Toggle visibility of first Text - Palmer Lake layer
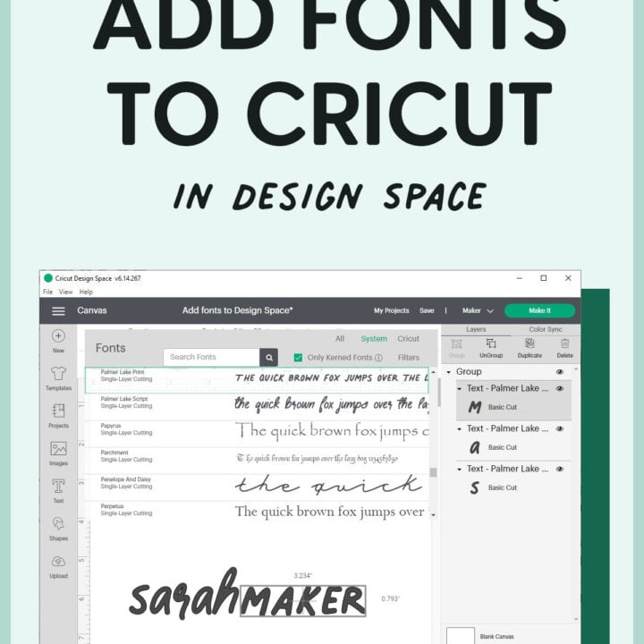The width and height of the screenshot is (644, 644). tap(559, 388)
